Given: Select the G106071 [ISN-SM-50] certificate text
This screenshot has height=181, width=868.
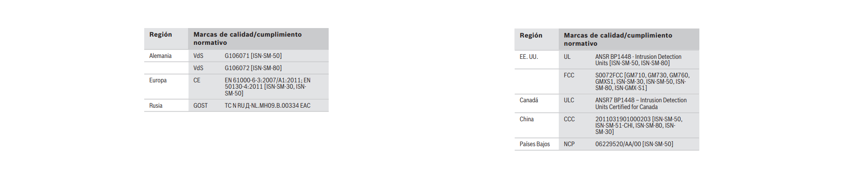Looking at the screenshot, I should coord(253,56).
